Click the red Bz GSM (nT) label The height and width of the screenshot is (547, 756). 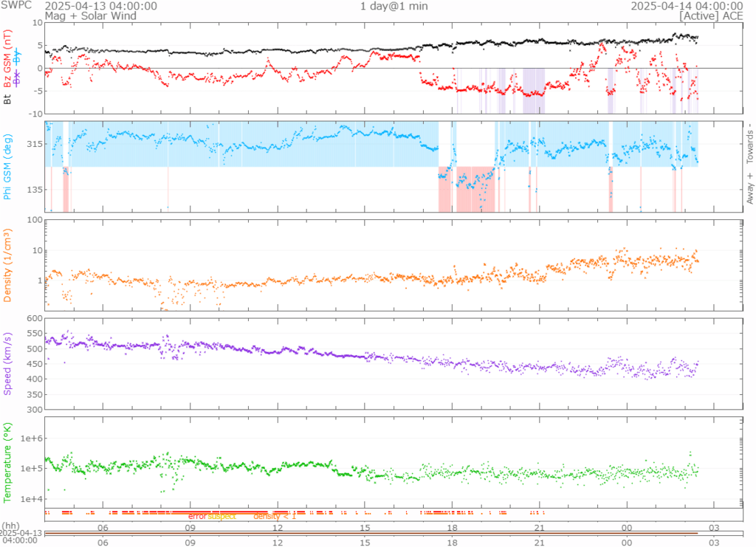point(7,59)
